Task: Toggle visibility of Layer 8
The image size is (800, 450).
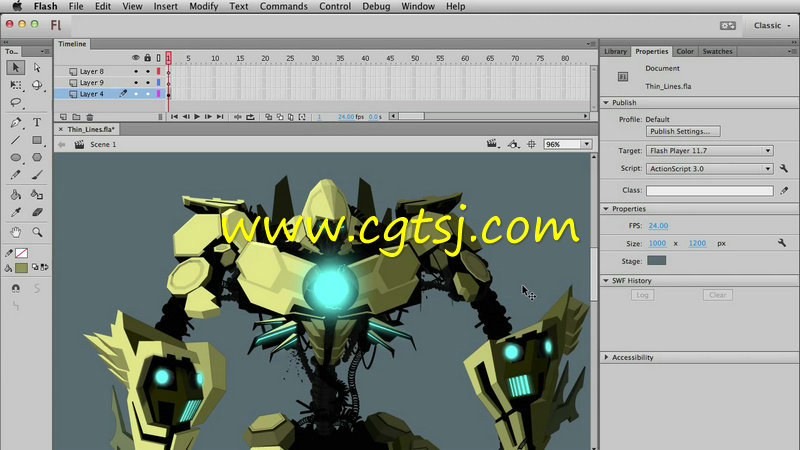Action: [x=136, y=71]
